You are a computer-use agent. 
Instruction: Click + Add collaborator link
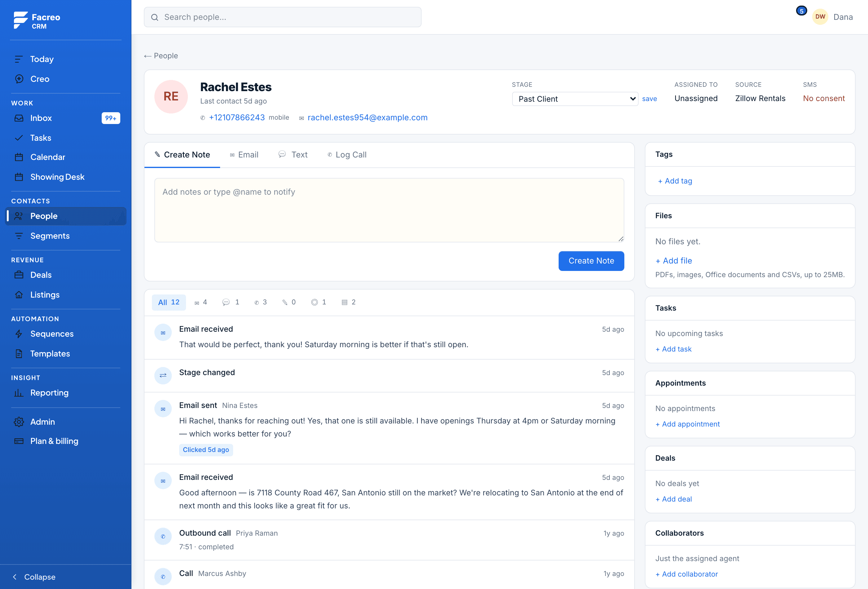point(686,574)
